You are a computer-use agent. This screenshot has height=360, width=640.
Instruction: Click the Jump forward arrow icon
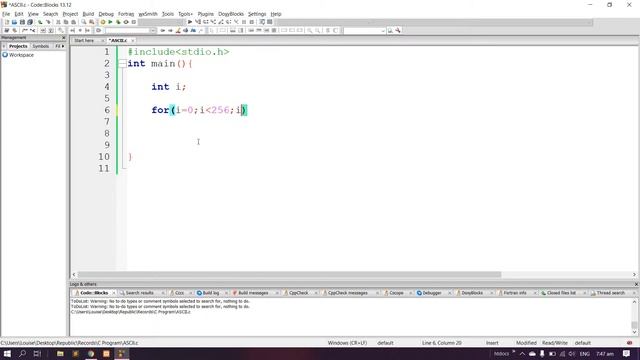(170, 31)
